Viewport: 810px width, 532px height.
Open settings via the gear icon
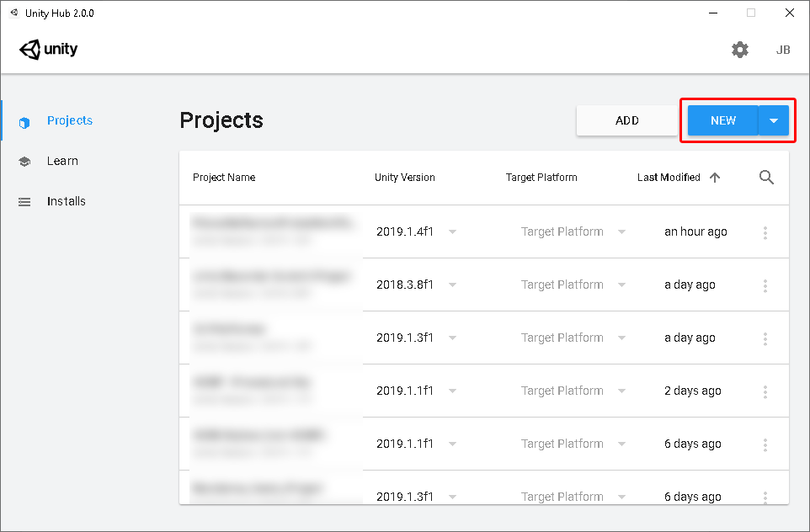tap(739, 50)
